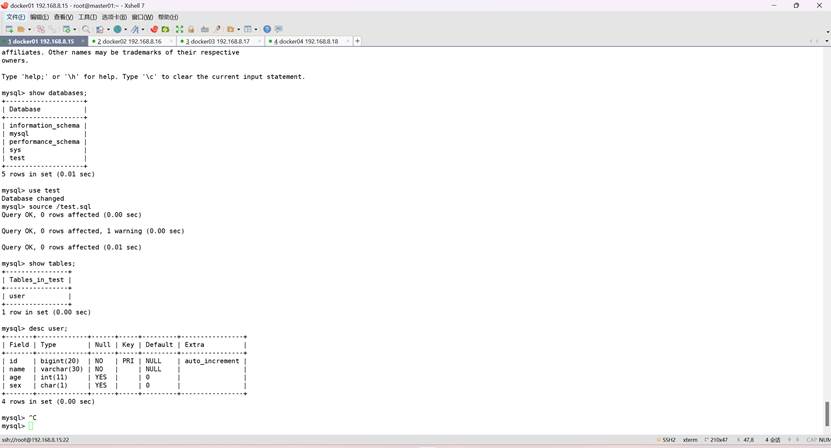
Task: Close the docker01 tab
Action: 83,41
